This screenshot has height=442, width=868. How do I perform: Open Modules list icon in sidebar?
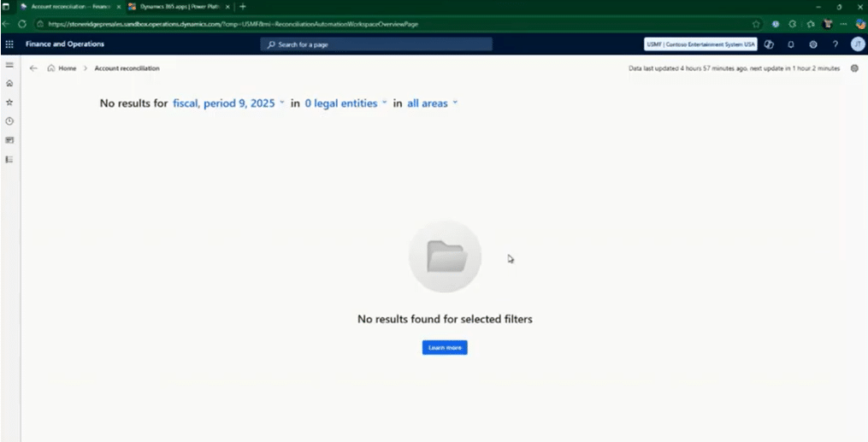tap(9, 159)
